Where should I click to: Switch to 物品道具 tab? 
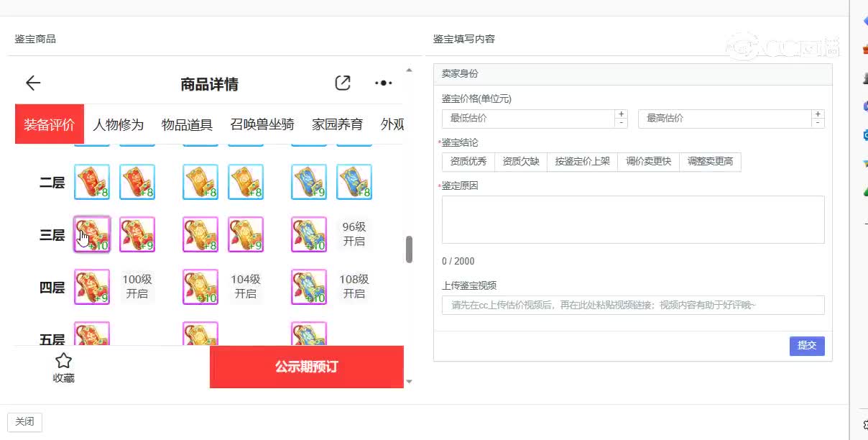(x=188, y=124)
